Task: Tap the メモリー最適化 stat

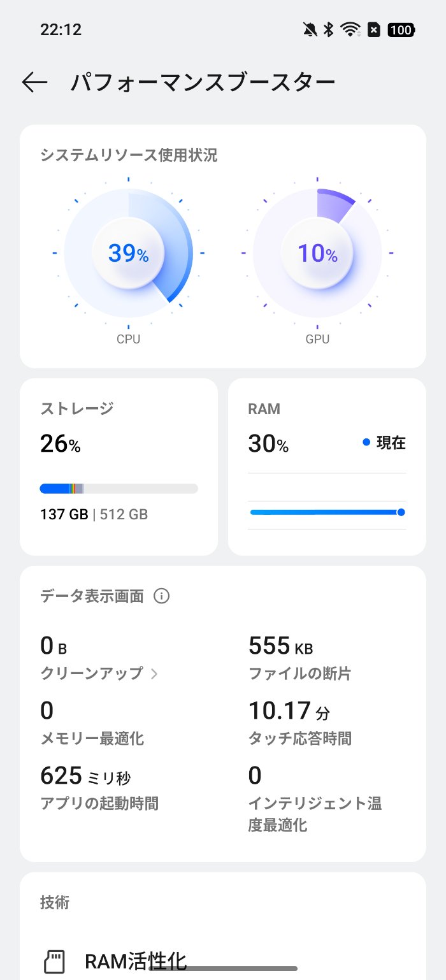Action: 92,724
